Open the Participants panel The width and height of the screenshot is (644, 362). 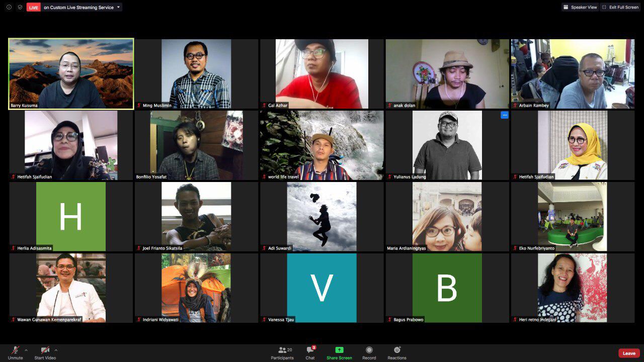click(282, 353)
